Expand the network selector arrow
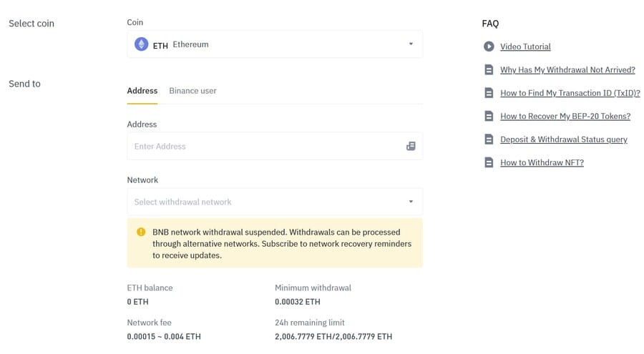Screen dimensions: 644x354 pos(411,202)
